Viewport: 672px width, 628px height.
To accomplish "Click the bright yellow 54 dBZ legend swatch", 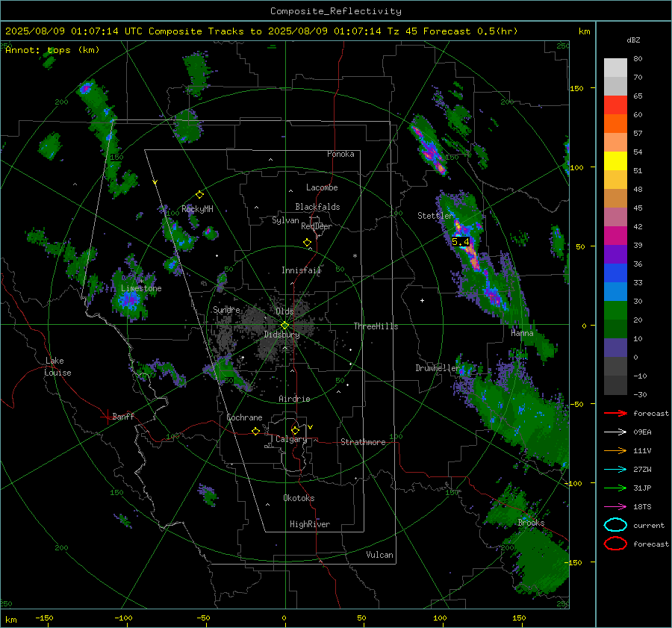I will [x=615, y=161].
